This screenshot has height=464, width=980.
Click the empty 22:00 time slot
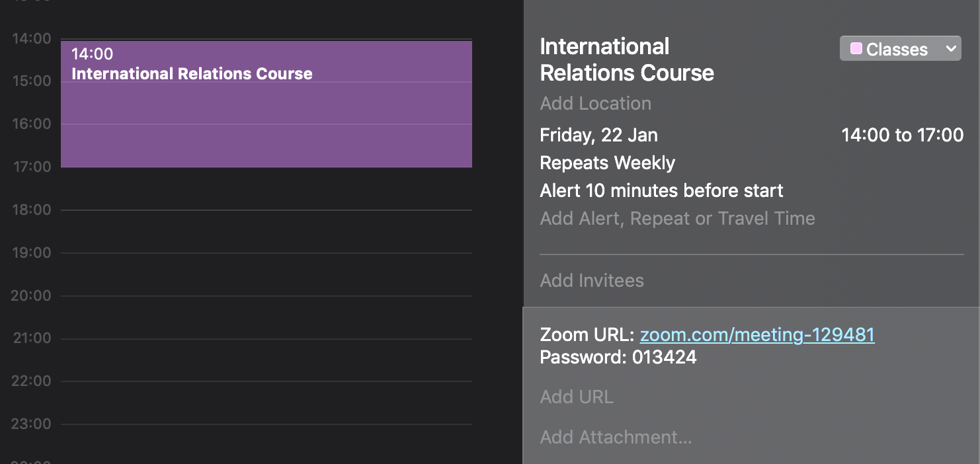[x=266, y=402]
